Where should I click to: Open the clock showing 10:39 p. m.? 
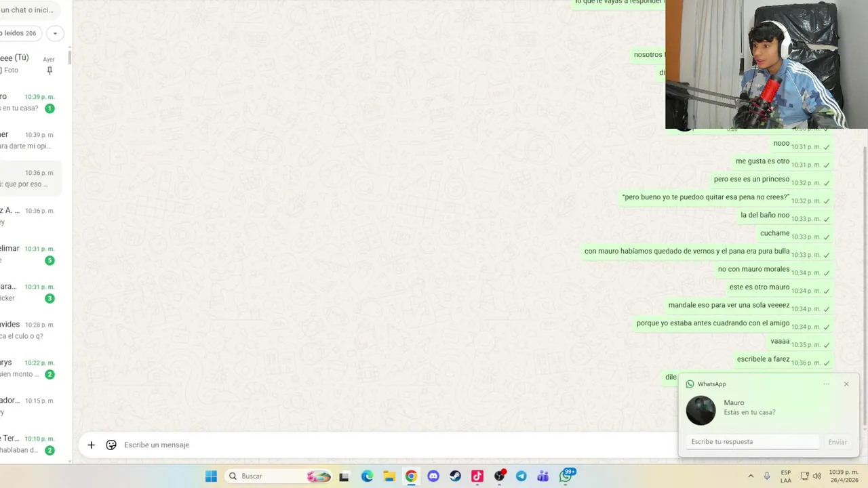click(x=844, y=476)
